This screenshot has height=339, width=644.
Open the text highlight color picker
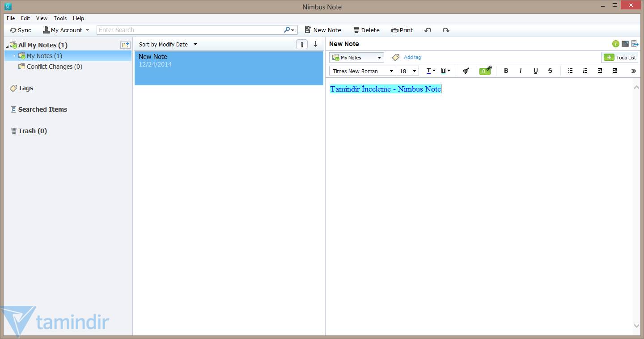[x=445, y=71]
